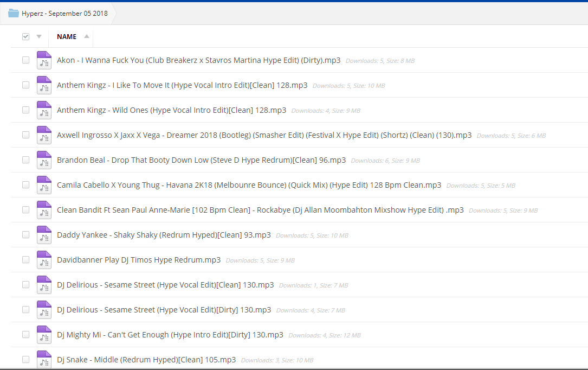
Task: Open Anthem Kingz - Wild Ones file
Action: [171, 110]
